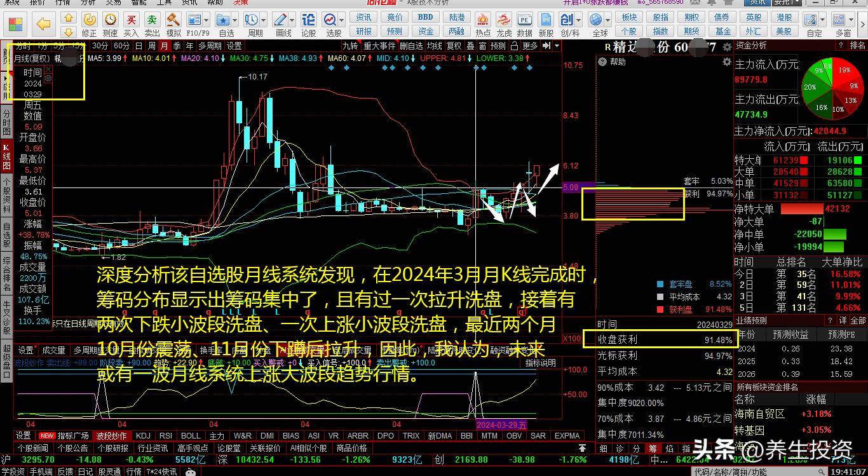The height and width of the screenshot is (476, 868).
Task: Click the 板块 sector button
Action: coord(629,17)
